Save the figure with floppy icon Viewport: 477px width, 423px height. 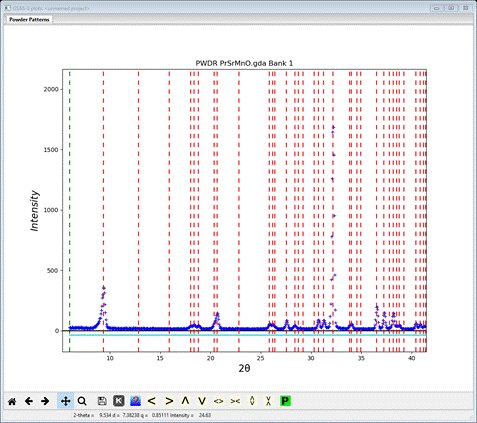point(102,401)
